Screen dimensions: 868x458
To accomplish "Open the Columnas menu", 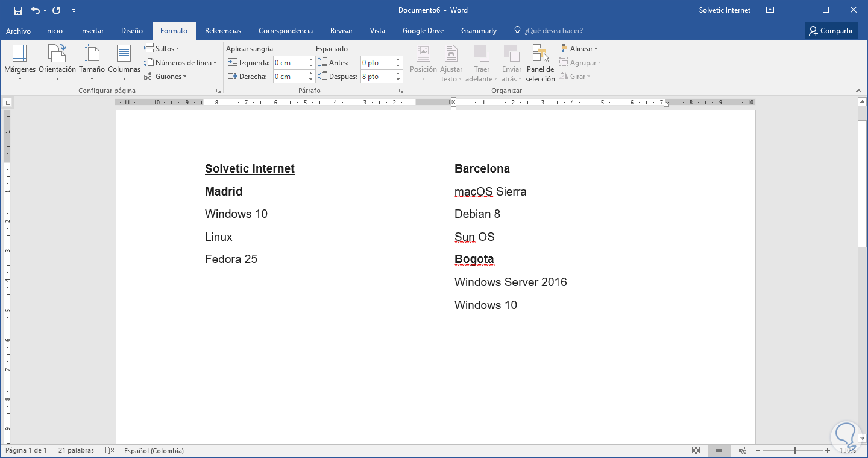I will pyautogui.click(x=124, y=63).
